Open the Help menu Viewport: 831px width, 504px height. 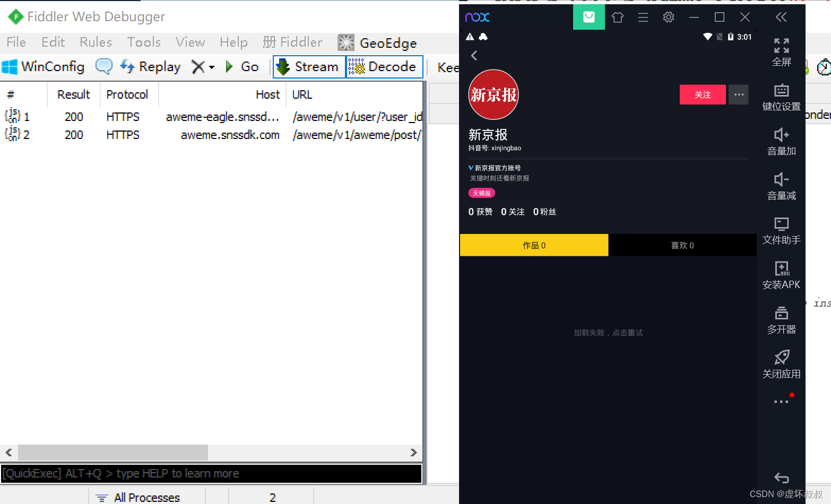[233, 42]
